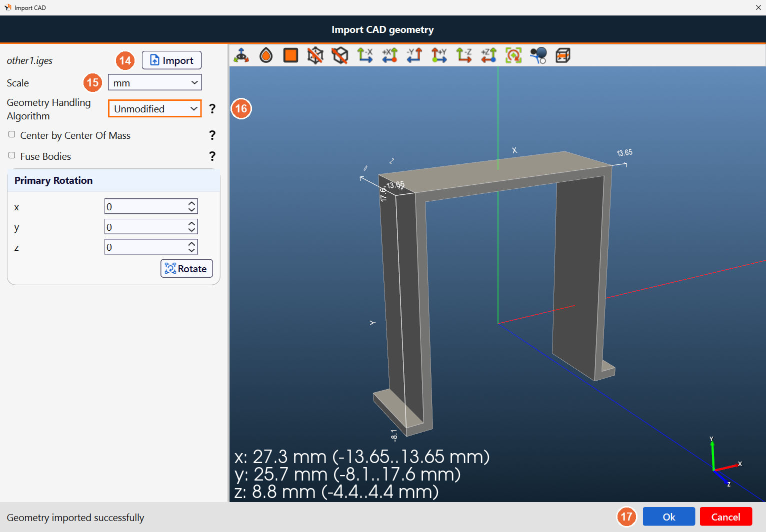
Task: Click the blue spheres toolbar icon
Action: click(x=538, y=55)
